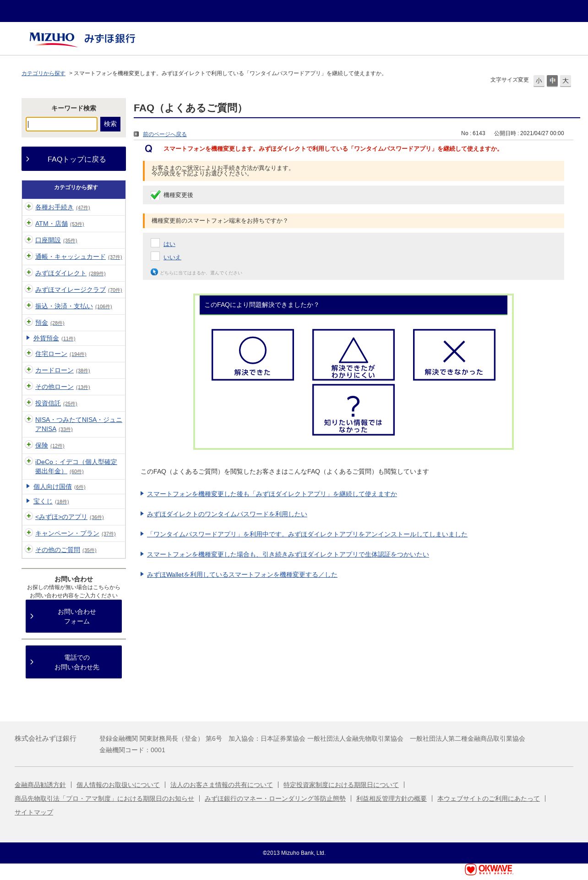
Task: Click the keyword search input field
Action: (x=61, y=124)
